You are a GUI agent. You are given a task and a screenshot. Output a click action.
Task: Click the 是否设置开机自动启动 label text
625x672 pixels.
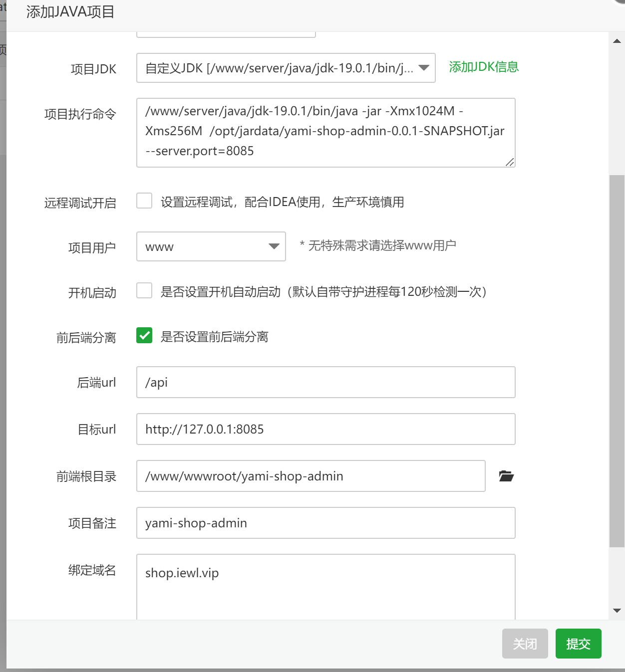tap(323, 292)
